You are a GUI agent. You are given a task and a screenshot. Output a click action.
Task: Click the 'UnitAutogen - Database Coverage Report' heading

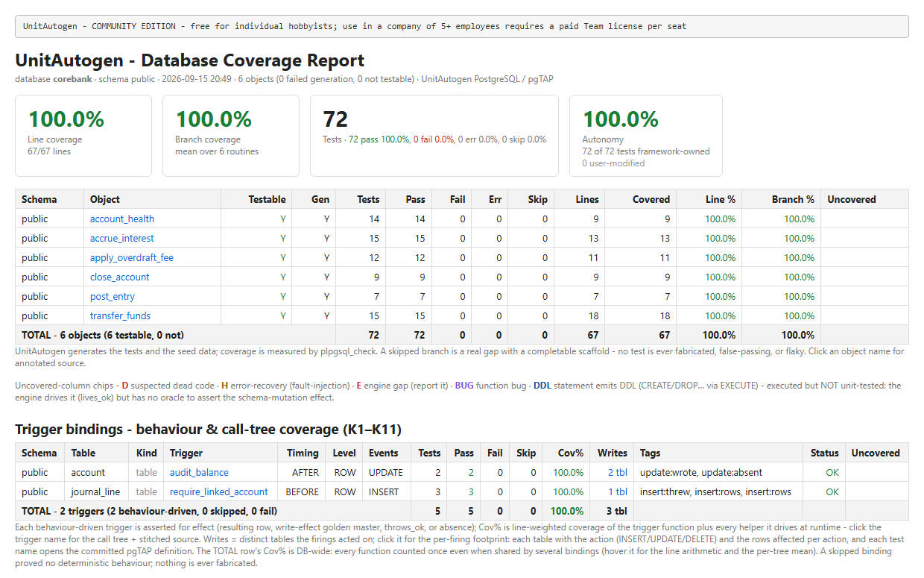190,60
